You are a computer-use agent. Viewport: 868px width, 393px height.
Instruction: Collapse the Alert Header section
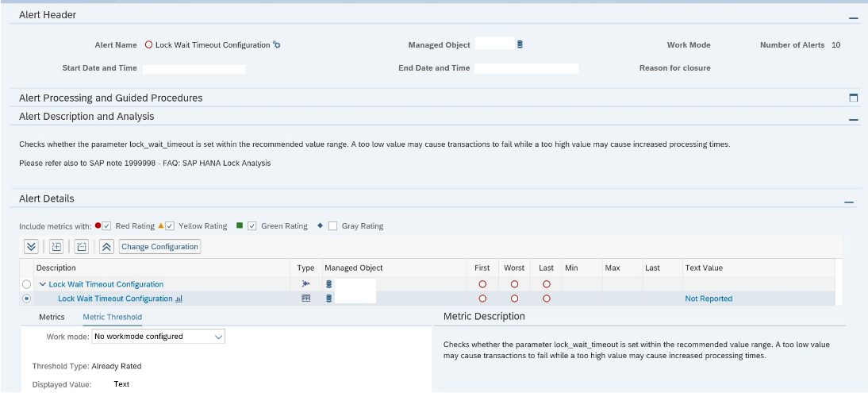tap(853, 18)
